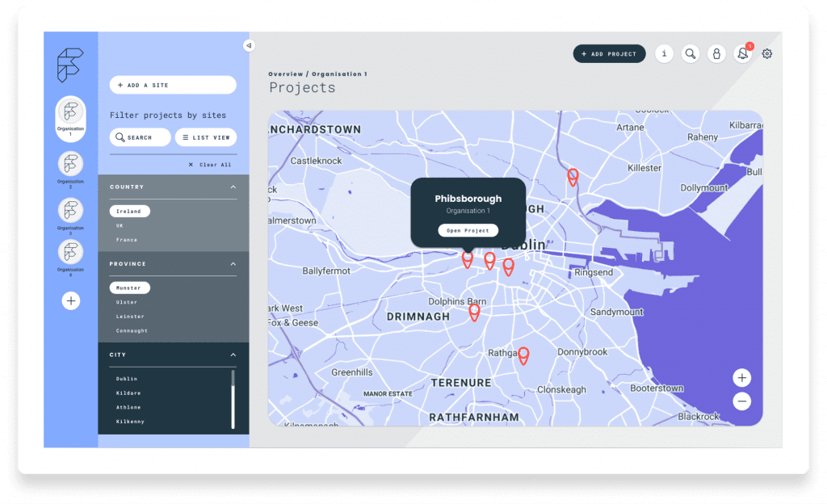Image resolution: width=827 pixels, height=504 pixels.
Task: Switch to Organisation 4
Action: point(71,258)
